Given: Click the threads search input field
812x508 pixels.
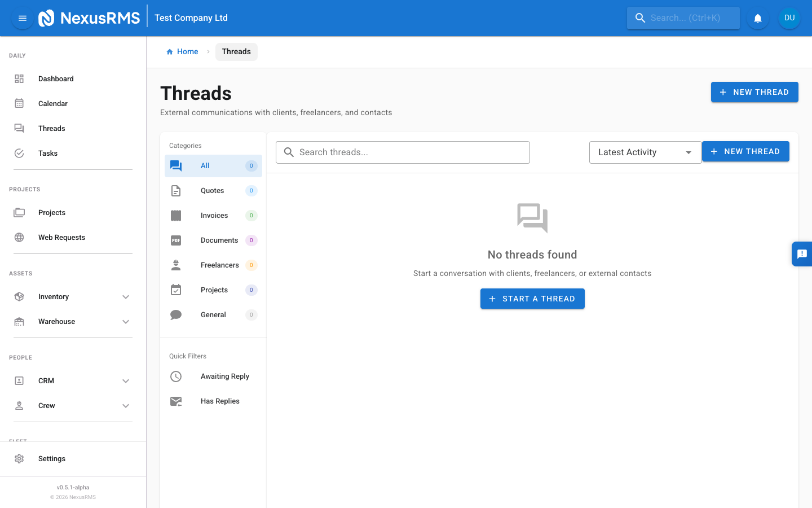Looking at the screenshot, I should point(402,152).
